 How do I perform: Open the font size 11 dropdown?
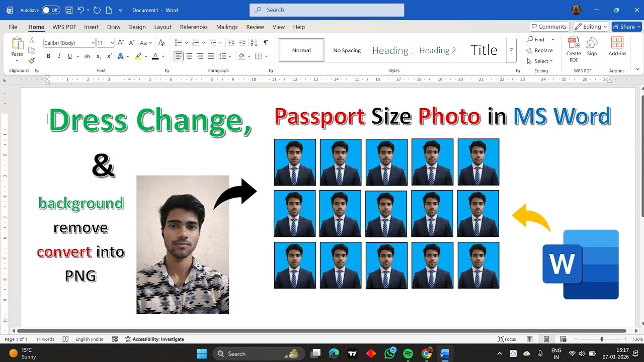click(x=112, y=43)
